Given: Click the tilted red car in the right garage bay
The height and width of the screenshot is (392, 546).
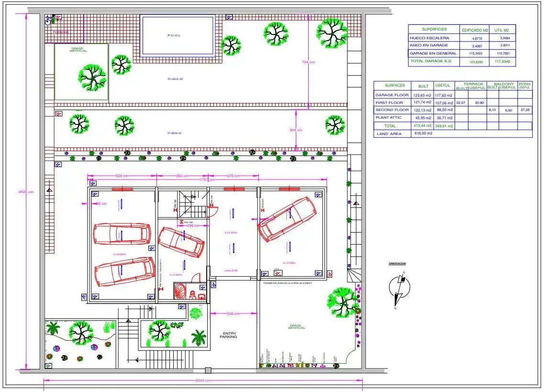Looking at the screenshot, I should 287,219.
